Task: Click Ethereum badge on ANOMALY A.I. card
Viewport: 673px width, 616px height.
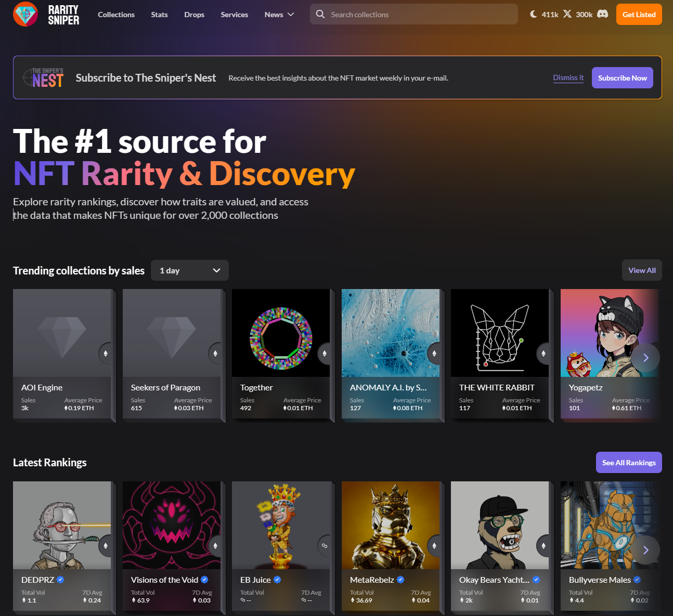Action: (434, 353)
